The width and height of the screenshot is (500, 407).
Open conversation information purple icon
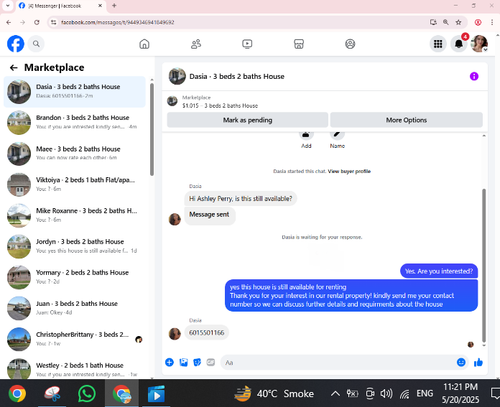tap(474, 76)
